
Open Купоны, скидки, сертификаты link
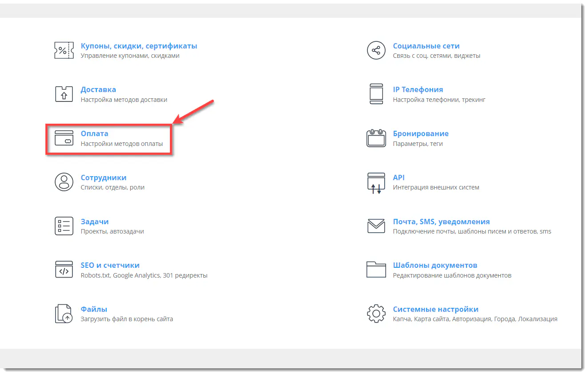[x=139, y=46]
